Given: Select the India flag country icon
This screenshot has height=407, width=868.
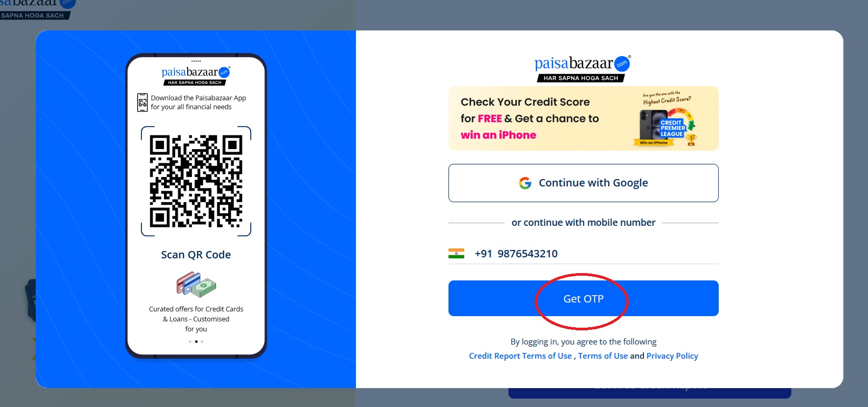Looking at the screenshot, I should [456, 254].
